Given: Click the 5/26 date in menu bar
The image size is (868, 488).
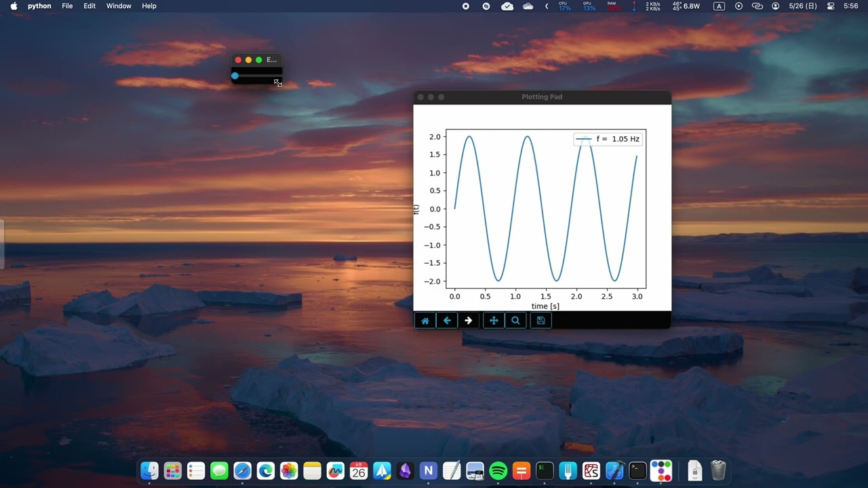Looking at the screenshot, I should tap(803, 6).
